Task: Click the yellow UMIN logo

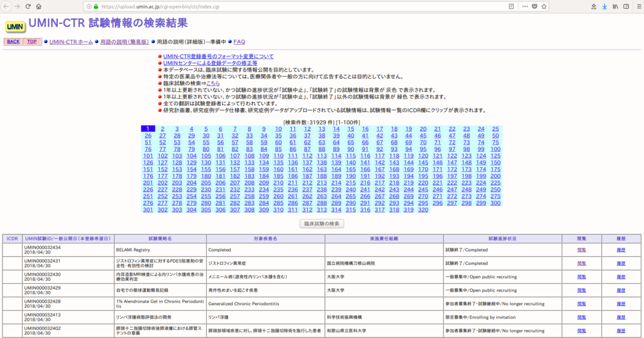Action: click(15, 26)
